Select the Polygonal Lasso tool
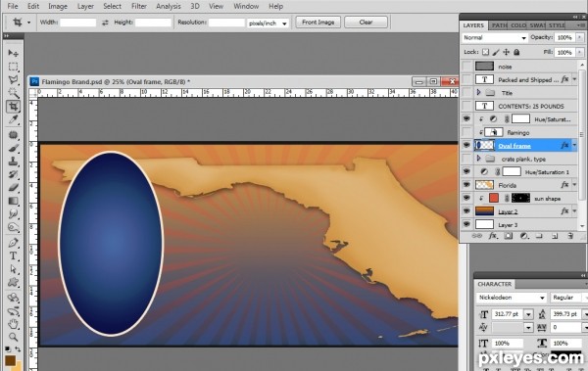 coord(13,80)
